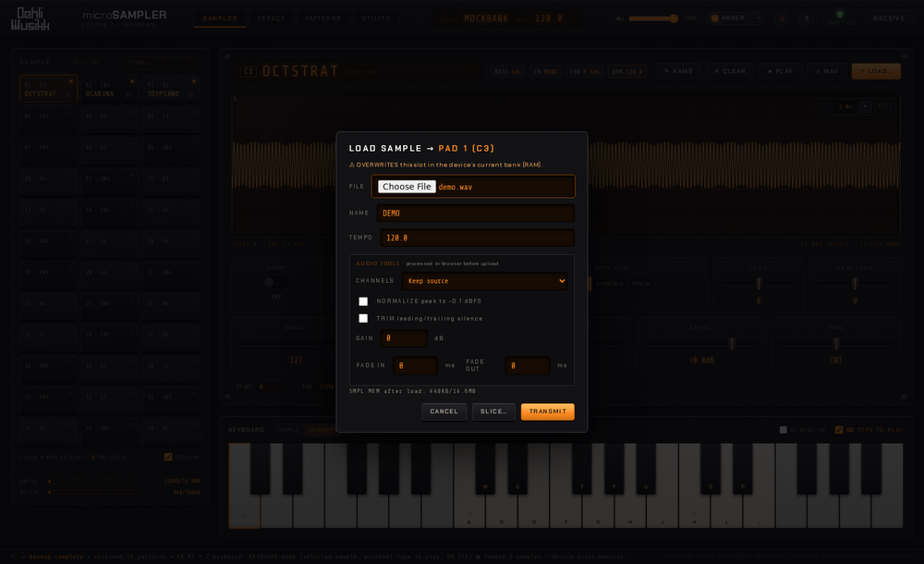Switch to the EFFECT tab
Screen dimensions: 924x564
click(271, 18)
